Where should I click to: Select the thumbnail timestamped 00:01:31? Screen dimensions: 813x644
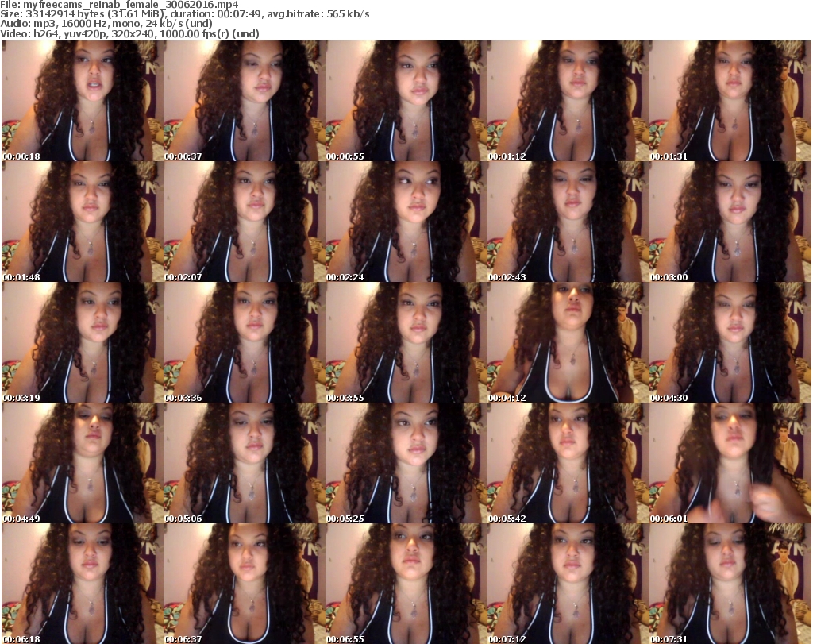coord(730,101)
